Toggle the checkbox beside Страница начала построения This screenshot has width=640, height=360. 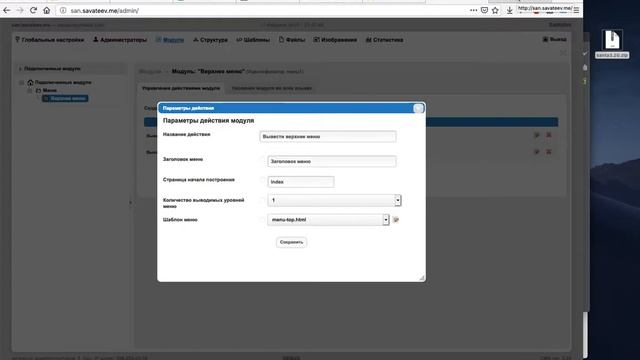tap(262, 180)
